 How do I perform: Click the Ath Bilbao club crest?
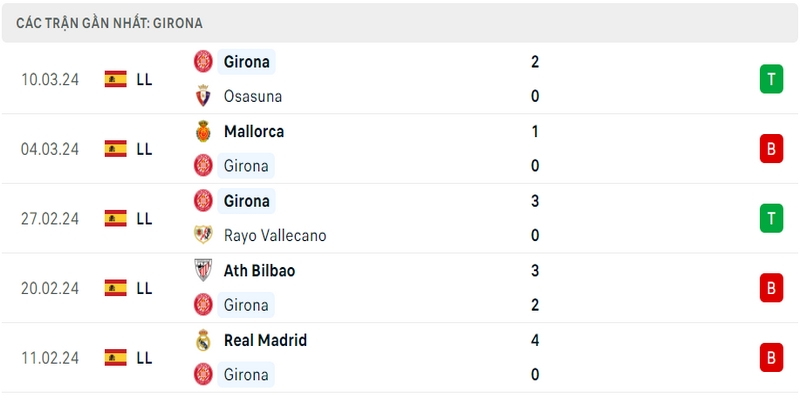point(203,270)
